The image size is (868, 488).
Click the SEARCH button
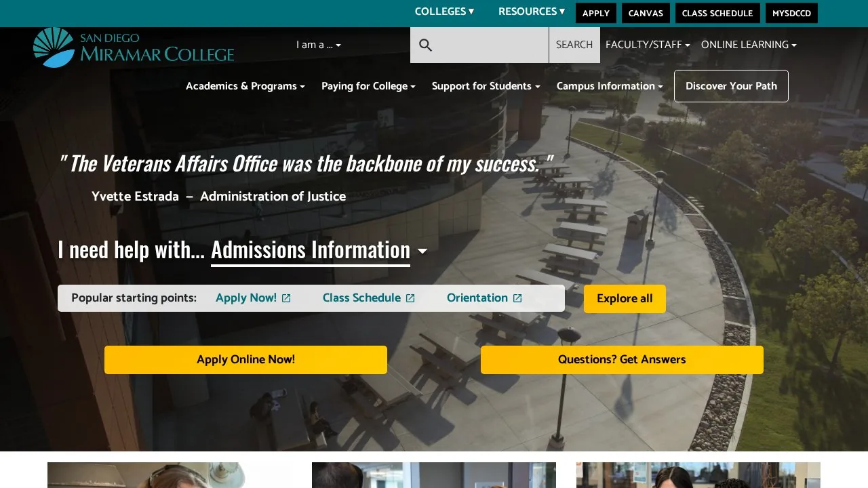[x=574, y=45]
